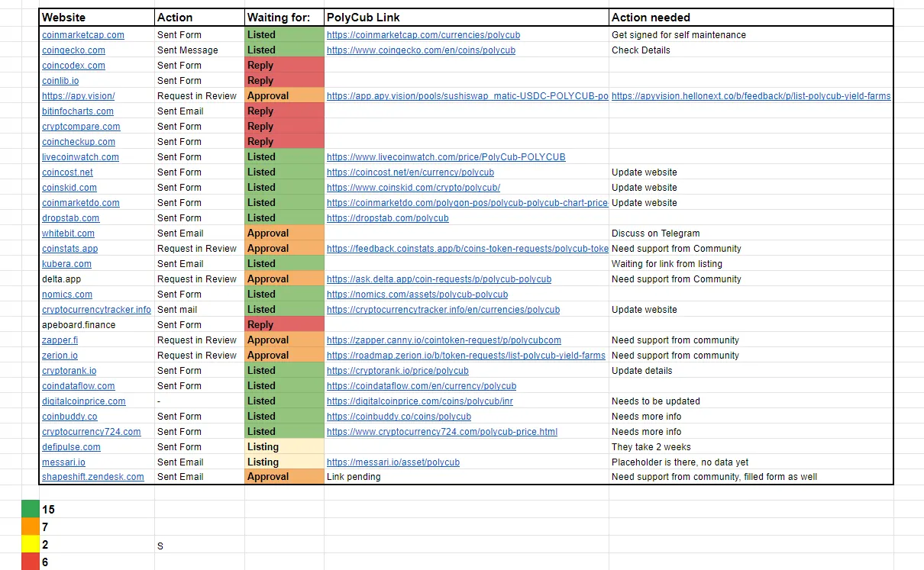Screen dimensions: 924x570
Task: Click the whitebit.com link
Action: click(x=68, y=233)
